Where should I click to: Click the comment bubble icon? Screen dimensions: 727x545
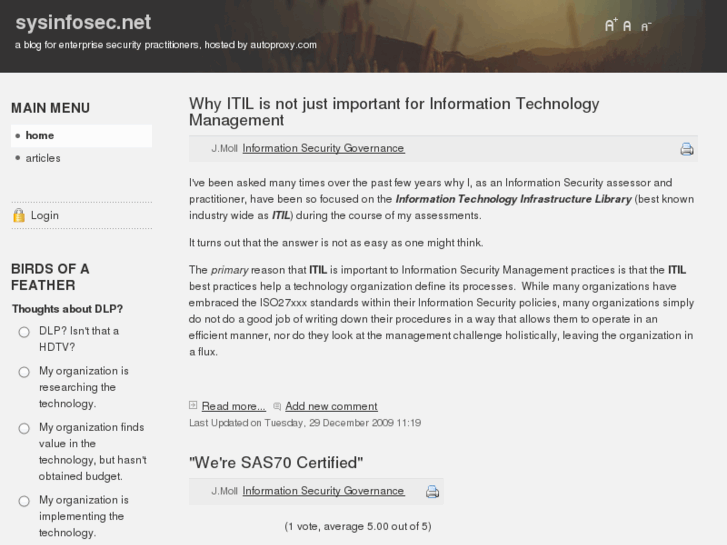278,407
